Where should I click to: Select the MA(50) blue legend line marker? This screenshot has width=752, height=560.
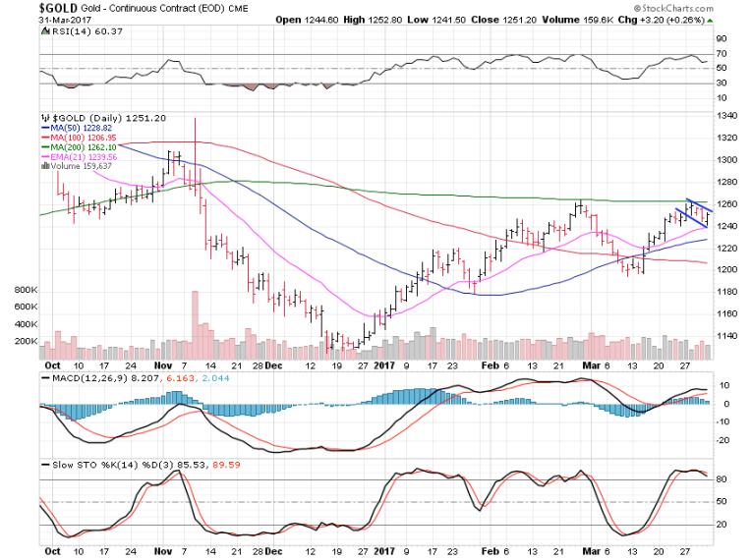[45, 128]
